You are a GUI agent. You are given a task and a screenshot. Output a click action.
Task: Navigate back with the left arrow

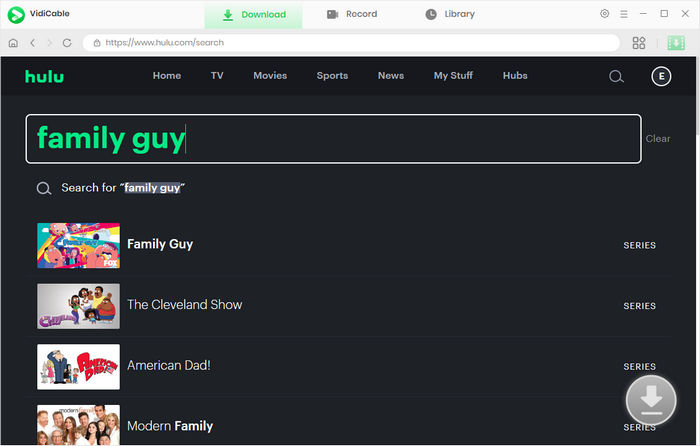click(x=33, y=43)
